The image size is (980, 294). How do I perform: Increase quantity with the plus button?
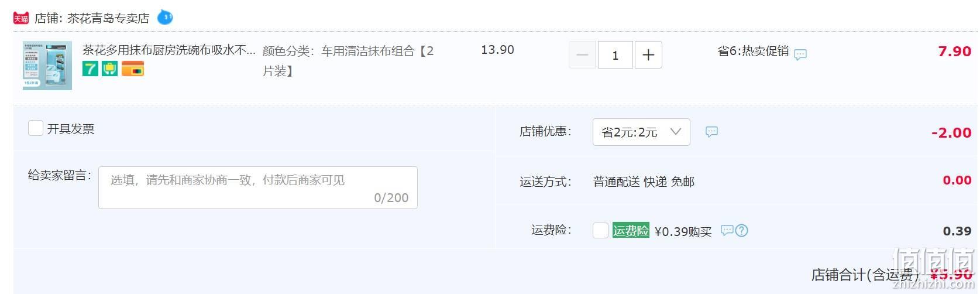(648, 55)
